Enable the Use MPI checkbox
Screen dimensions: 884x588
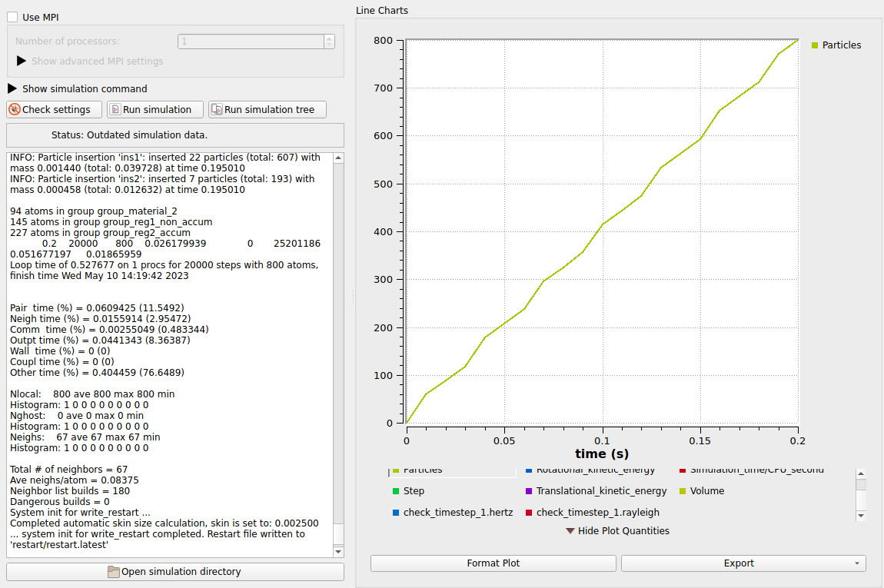point(12,17)
